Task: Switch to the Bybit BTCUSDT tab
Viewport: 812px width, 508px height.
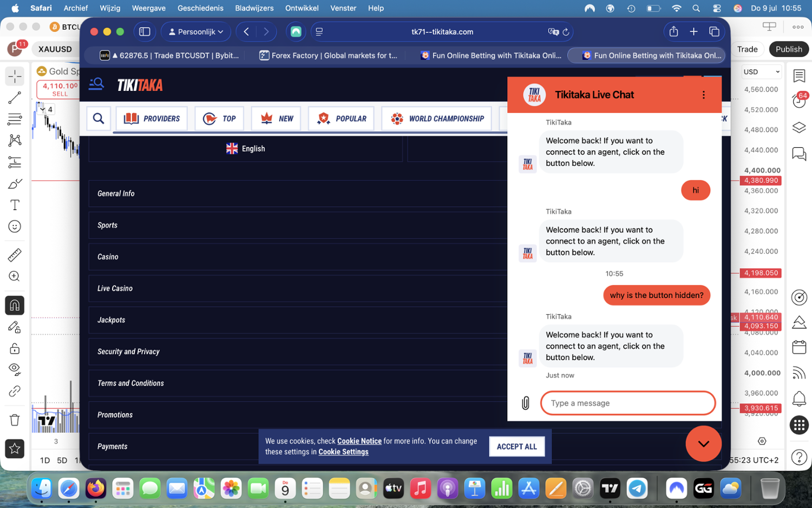Action: pos(170,55)
